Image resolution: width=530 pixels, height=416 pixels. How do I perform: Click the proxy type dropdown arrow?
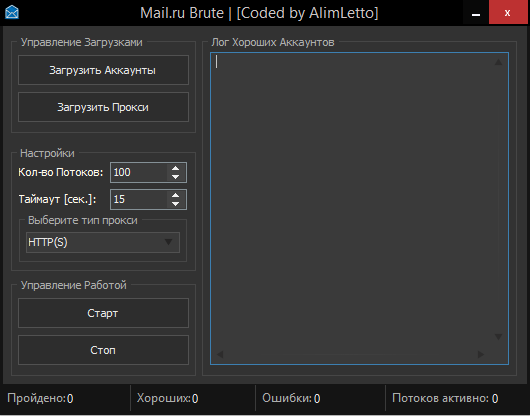coord(168,242)
